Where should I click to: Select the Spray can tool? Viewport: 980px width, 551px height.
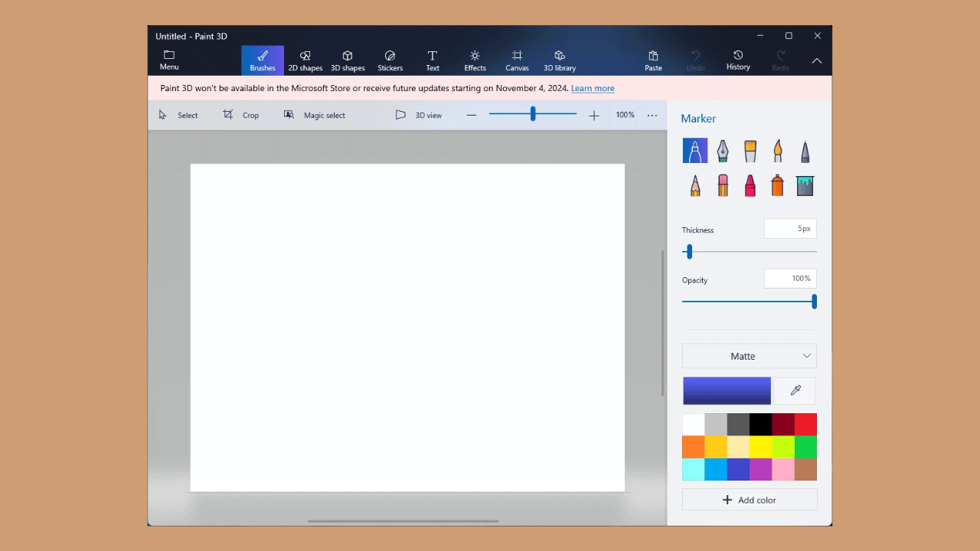click(777, 185)
